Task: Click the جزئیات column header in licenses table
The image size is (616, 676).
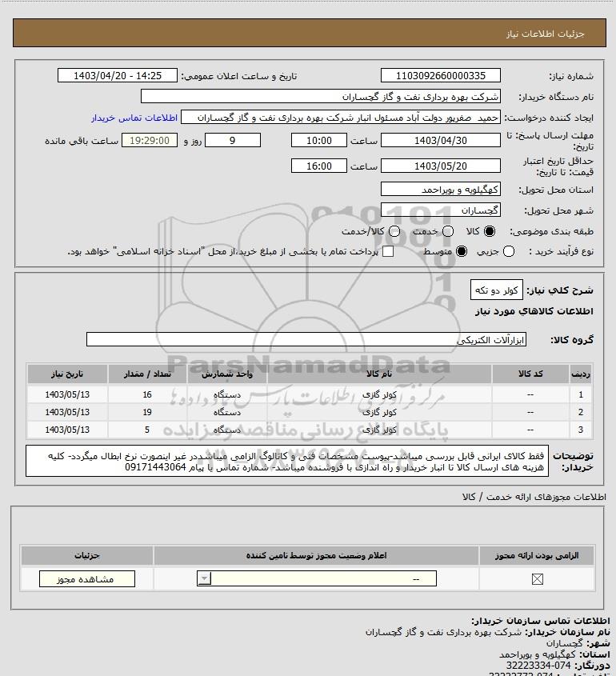Action: 87,555
